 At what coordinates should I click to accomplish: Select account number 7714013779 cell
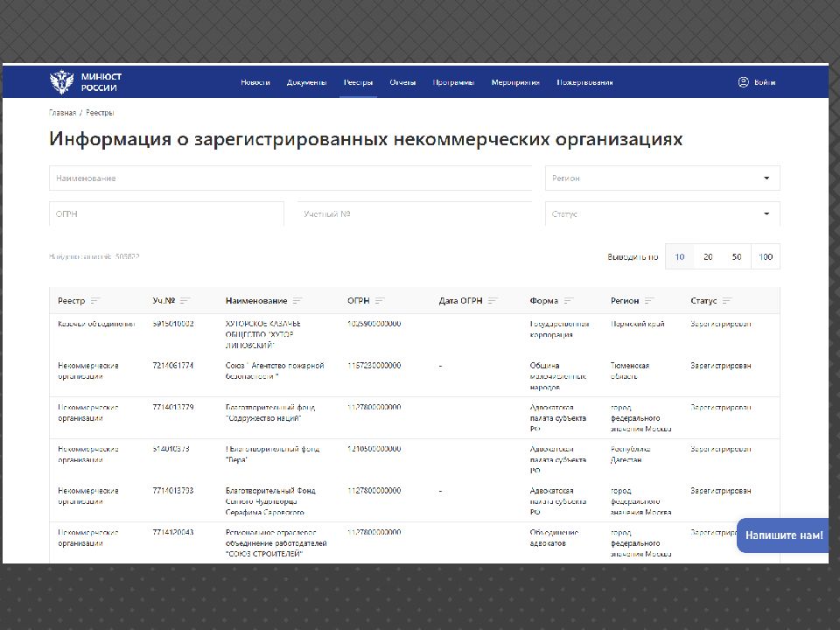click(x=173, y=407)
